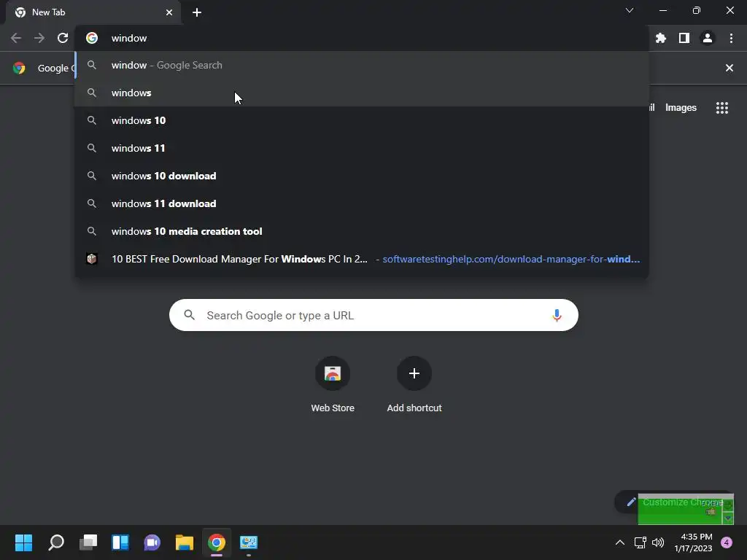This screenshot has height=560, width=747.
Task: Open the Images link
Action: pyautogui.click(x=681, y=108)
